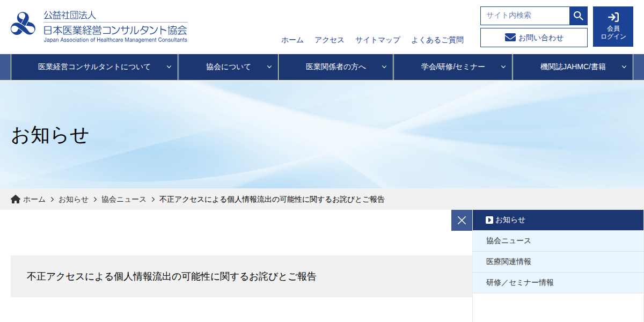This screenshot has width=644, height=322.
Task: Expand 医業経営コンサルタントについて menu
Action: [94, 67]
